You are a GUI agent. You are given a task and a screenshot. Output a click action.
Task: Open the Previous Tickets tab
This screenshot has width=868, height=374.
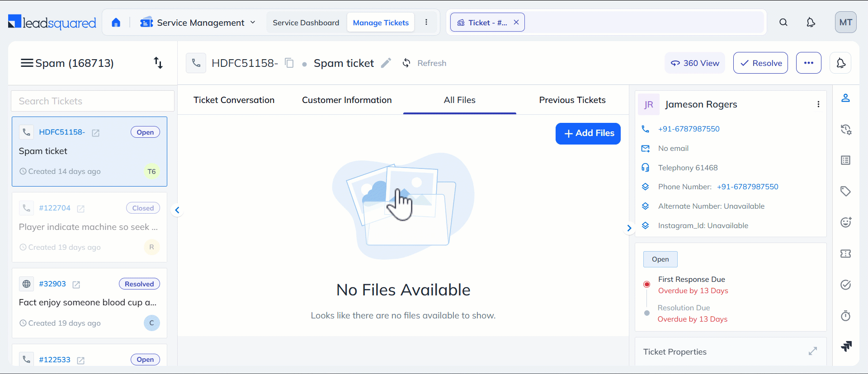point(572,100)
